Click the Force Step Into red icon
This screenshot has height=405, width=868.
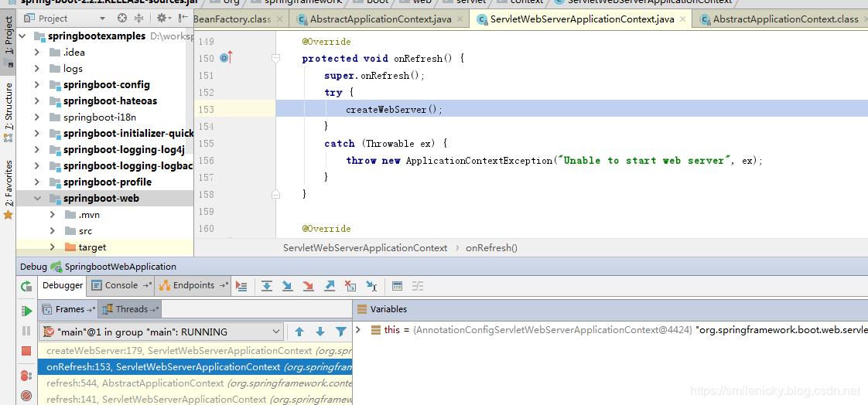pyautogui.click(x=309, y=286)
